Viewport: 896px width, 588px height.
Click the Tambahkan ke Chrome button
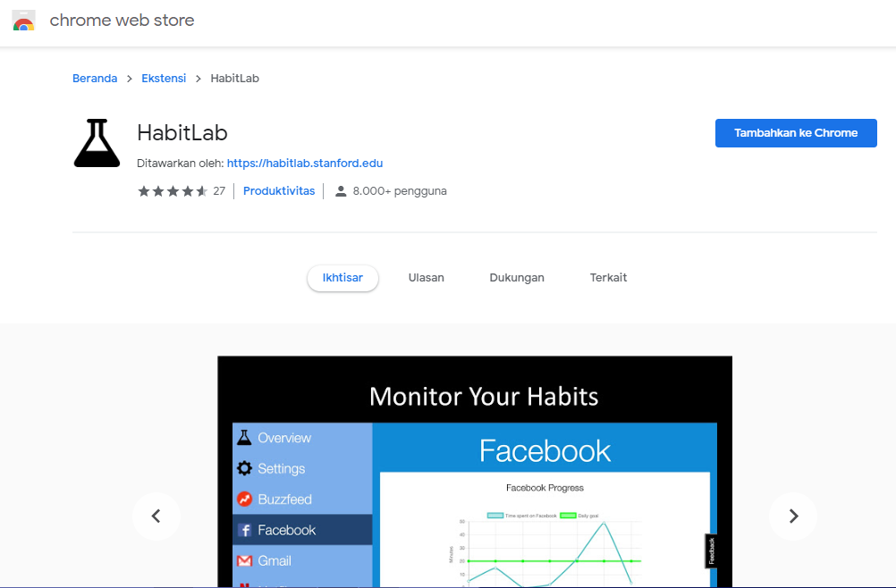(795, 132)
